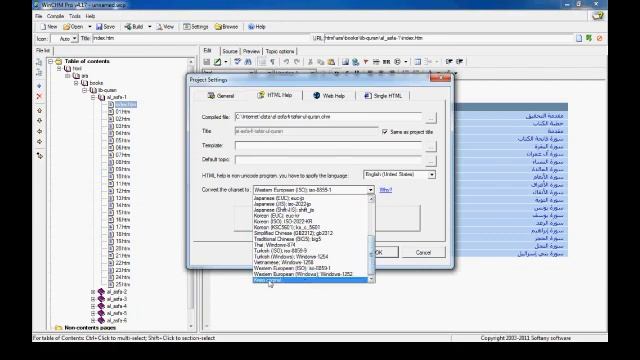Click browse button next to Template field
640x360 pixels.
[431, 146]
